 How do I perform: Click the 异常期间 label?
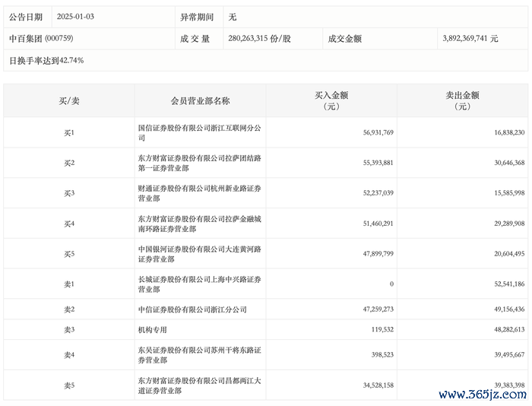[x=197, y=17]
